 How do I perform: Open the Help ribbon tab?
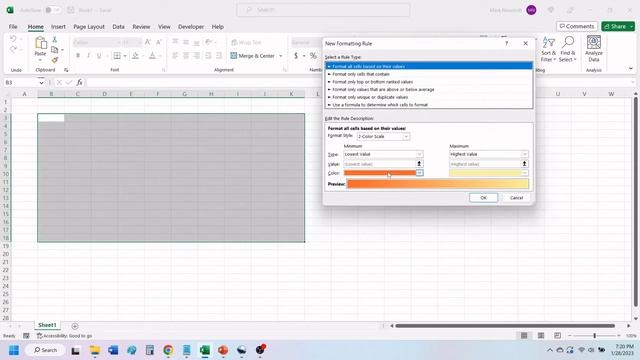218,27
